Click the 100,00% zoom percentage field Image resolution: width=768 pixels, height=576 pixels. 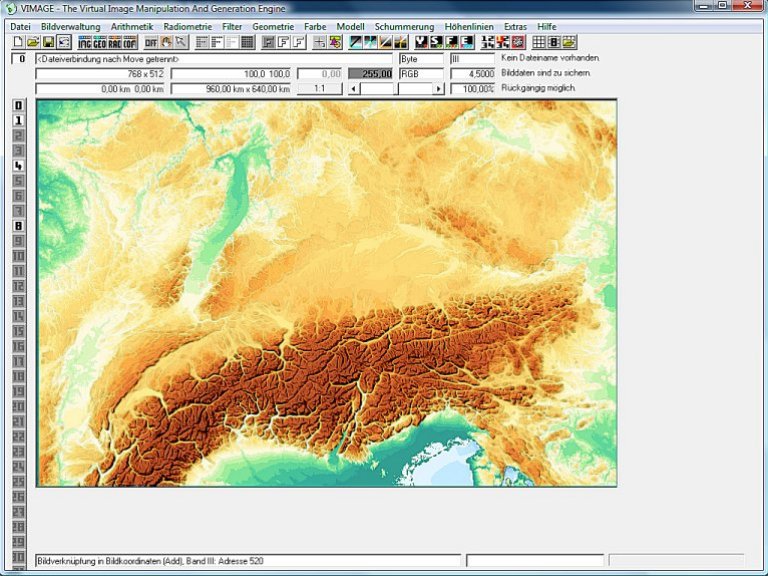(x=472, y=89)
